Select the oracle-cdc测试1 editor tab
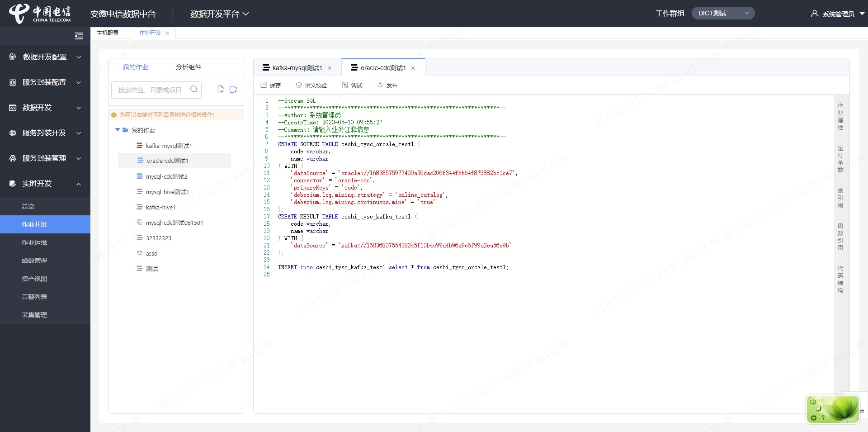This screenshot has height=432, width=868. 383,68
